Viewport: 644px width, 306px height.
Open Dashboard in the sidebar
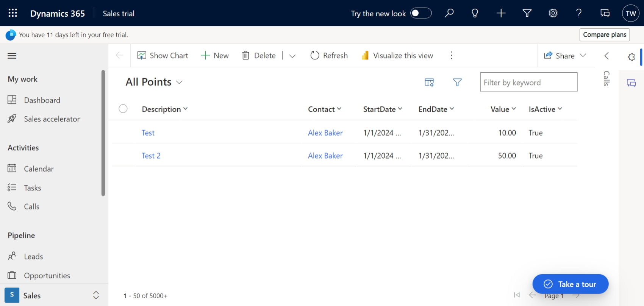42,100
